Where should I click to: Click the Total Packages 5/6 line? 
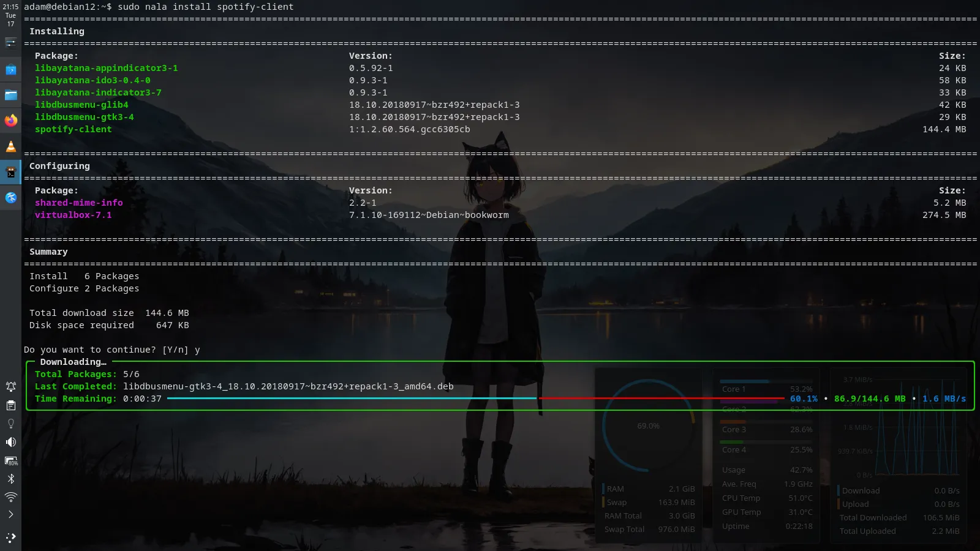click(x=87, y=374)
